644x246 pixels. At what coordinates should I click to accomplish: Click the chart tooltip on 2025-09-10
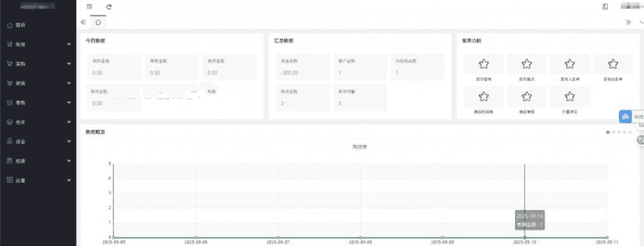pos(531,220)
